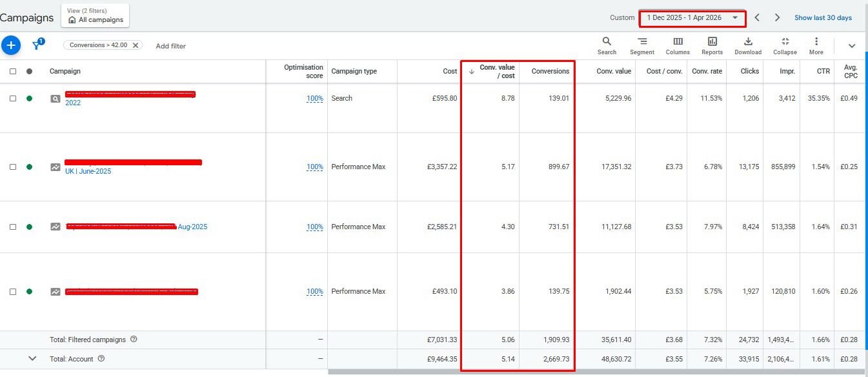This screenshot has width=868, height=377.
Task: Click Add filter
Action: coord(170,46)
